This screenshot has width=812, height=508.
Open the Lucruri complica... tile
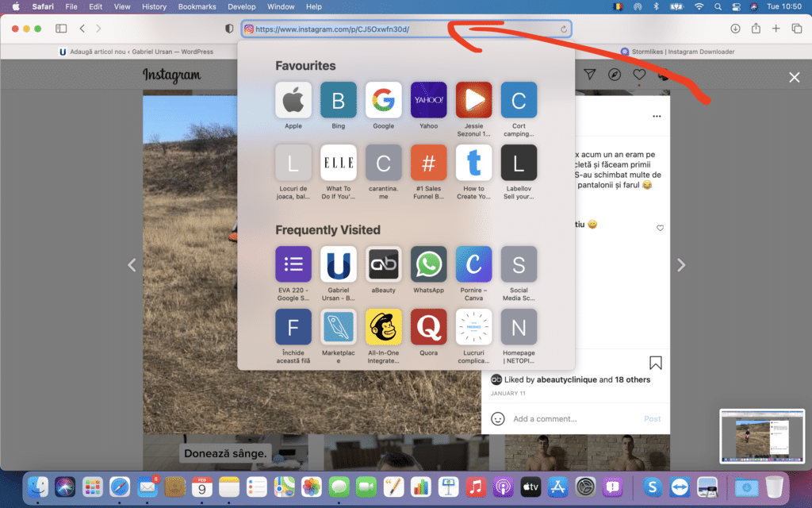[x=473, y=327]
